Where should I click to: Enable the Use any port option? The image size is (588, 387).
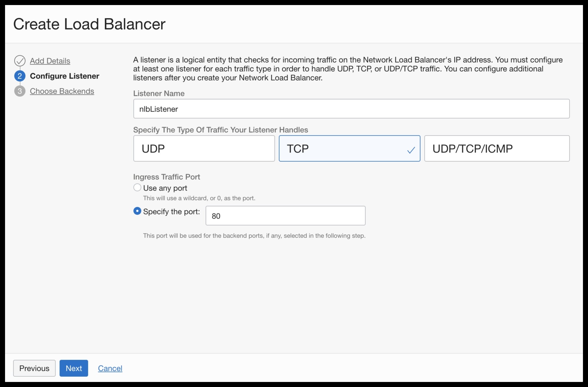tap(137, 187)
